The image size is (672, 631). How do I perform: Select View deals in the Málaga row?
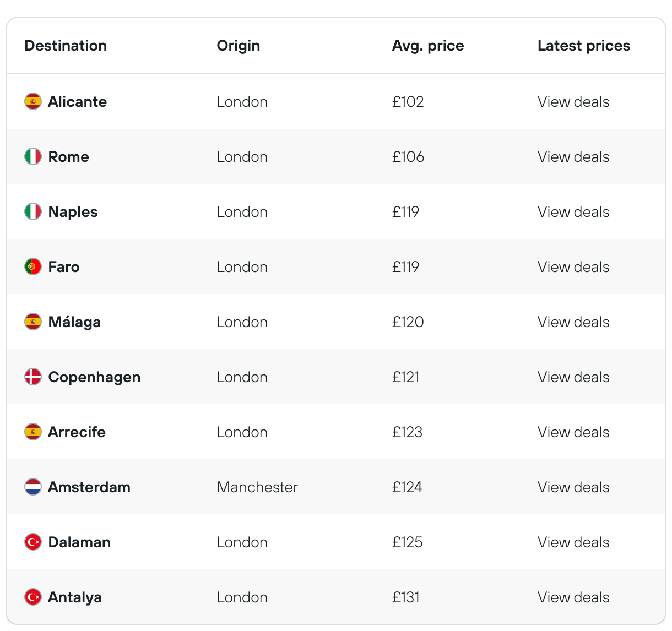point(573,322)
